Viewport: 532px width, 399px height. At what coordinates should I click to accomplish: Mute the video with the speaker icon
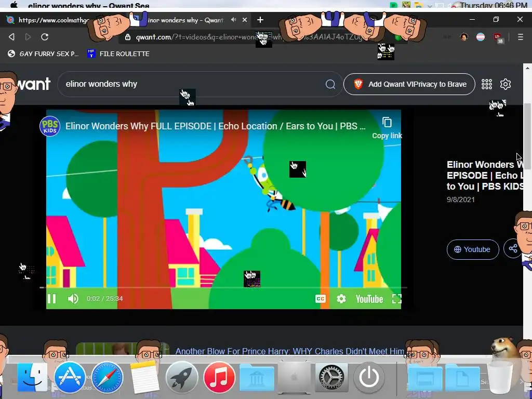[x=73, y=299]
